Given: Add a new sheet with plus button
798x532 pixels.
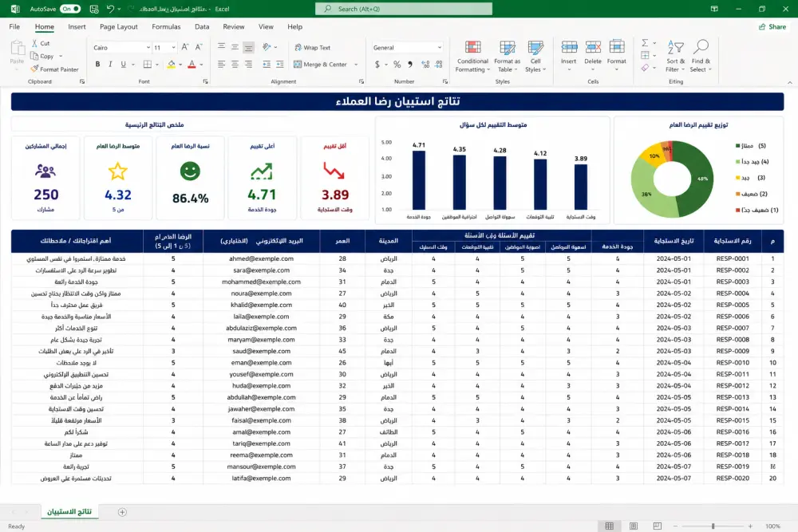Looking at the screenshot, I should 122,512.
